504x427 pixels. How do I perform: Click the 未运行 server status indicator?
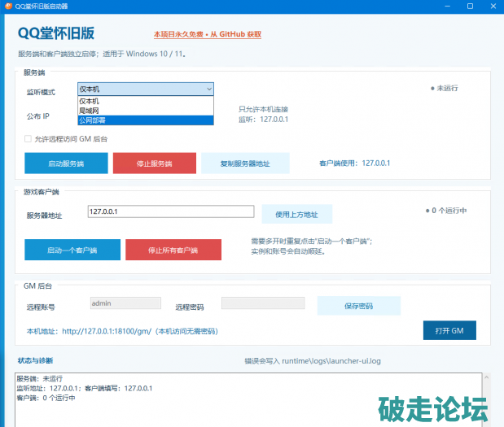(x=445, y=88)
